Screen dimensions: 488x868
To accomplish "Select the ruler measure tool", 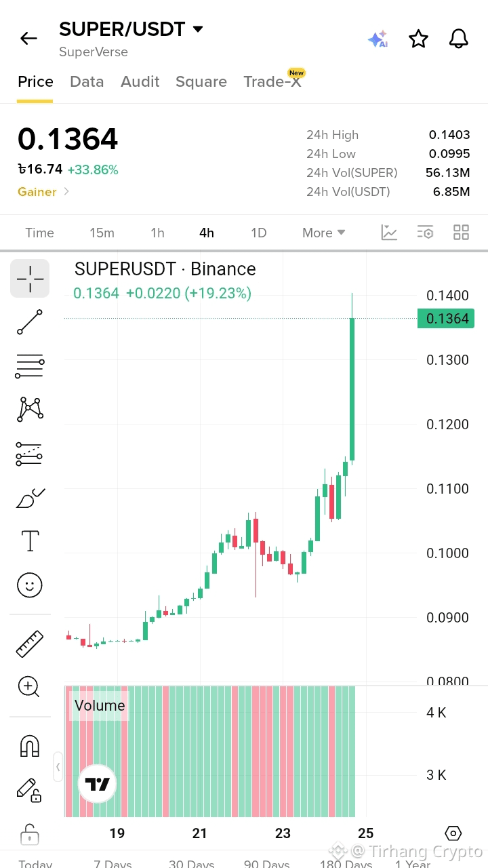I will click(30, 644).
